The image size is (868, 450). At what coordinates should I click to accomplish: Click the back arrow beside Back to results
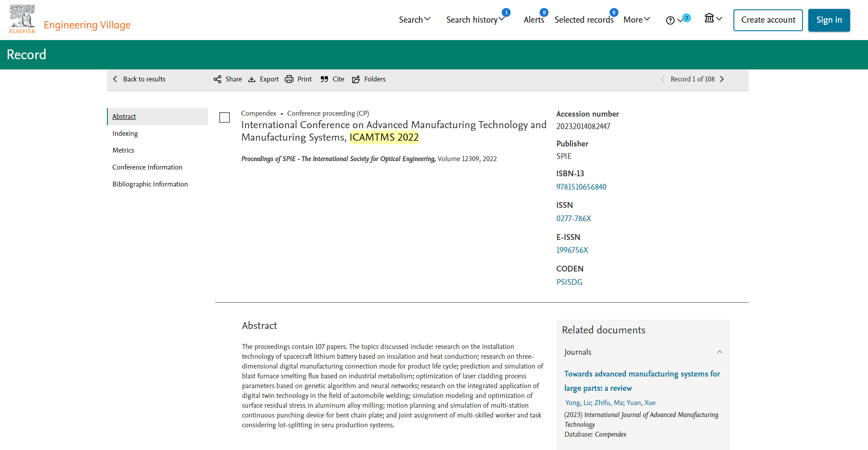(115, 79)
